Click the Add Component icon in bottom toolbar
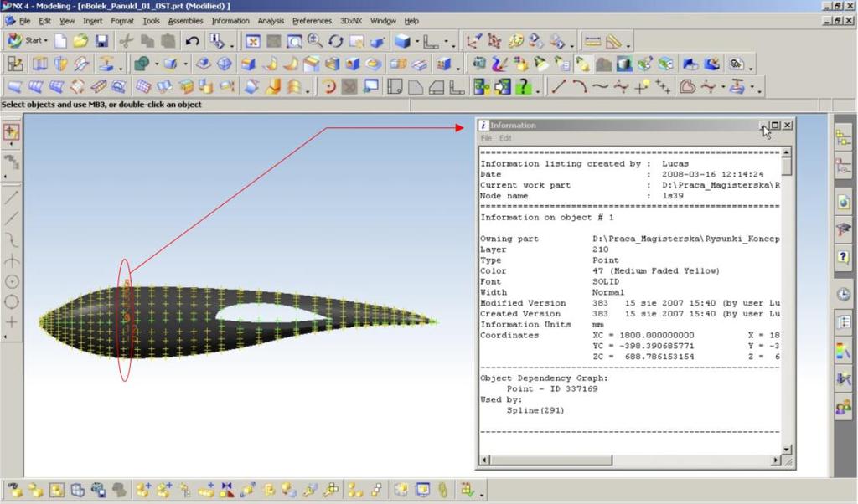 tap(144, 489)
